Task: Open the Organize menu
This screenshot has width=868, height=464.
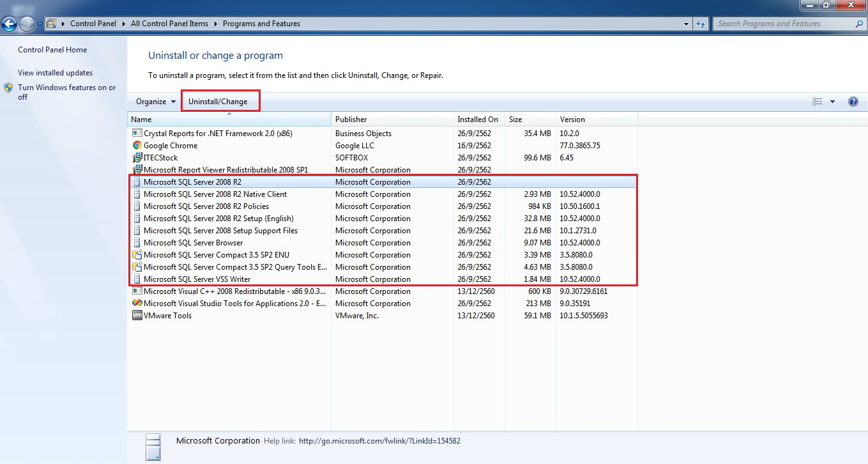Action: pyautogui.click(x=155, y=102)
